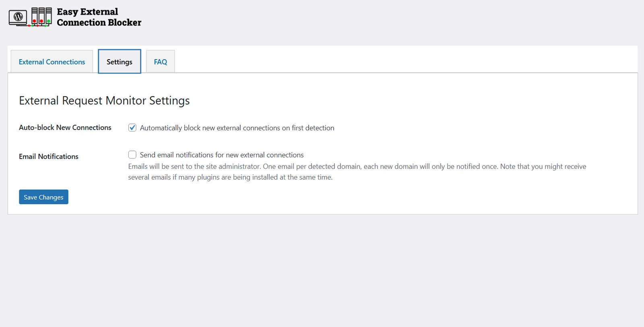Open the External Connections tab
This screenshot has width=644, height=327.
(x=52, y=62)
